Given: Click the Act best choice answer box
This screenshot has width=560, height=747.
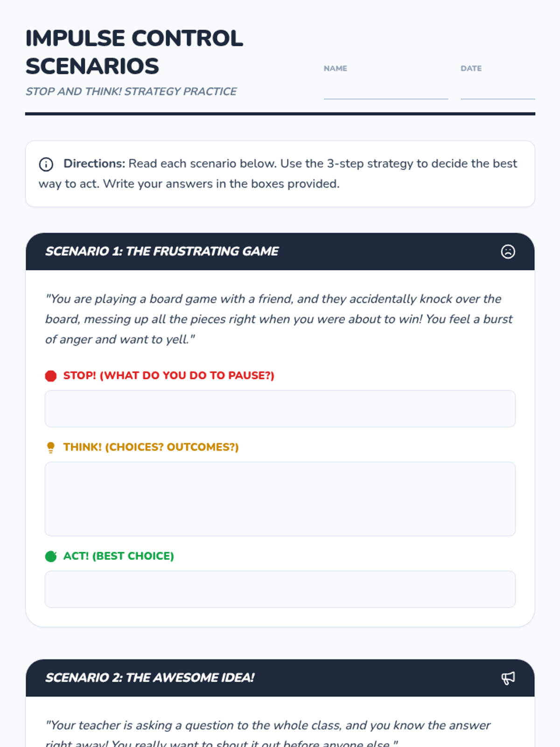Looking at the screenshot, I should tap(280, 589).
